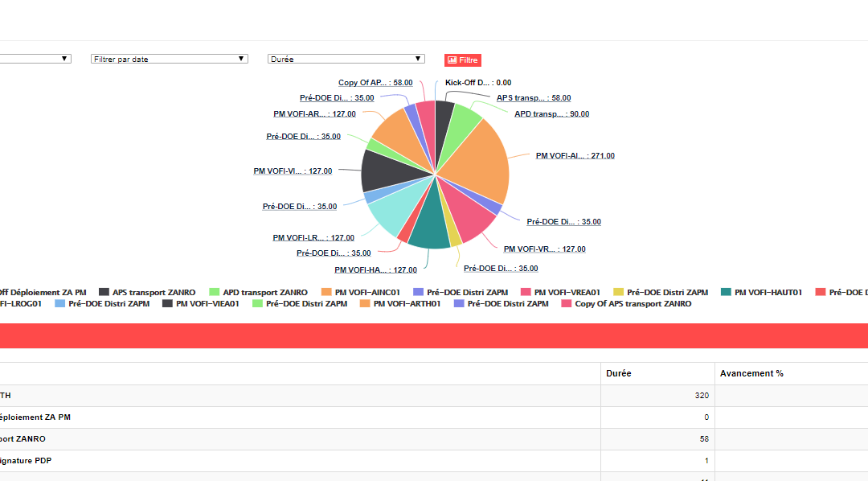Select the 'PM VOFI-AI... : 271.00' chart label
Image resolution: width=868 pixels, height=481 pixels.
(x=575, y=156)
